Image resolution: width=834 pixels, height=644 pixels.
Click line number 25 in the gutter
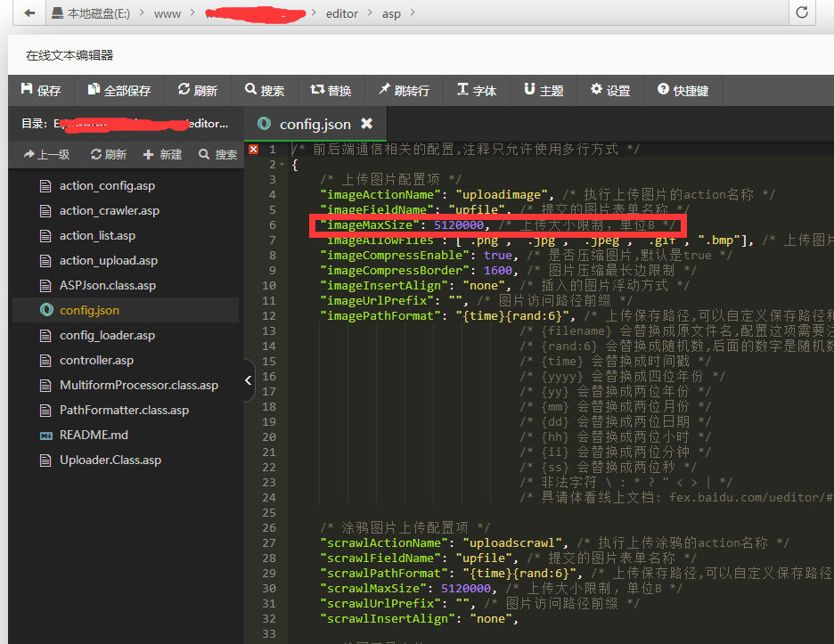(269, 513)
